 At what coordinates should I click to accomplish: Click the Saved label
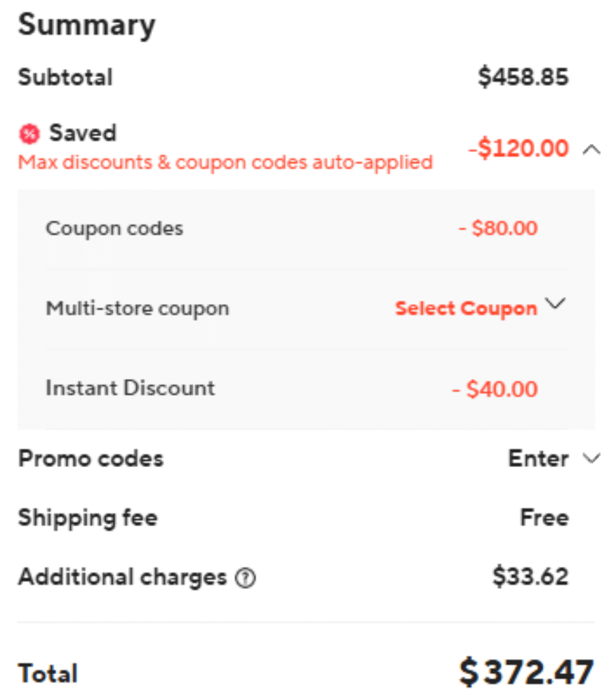pos(82,132)
